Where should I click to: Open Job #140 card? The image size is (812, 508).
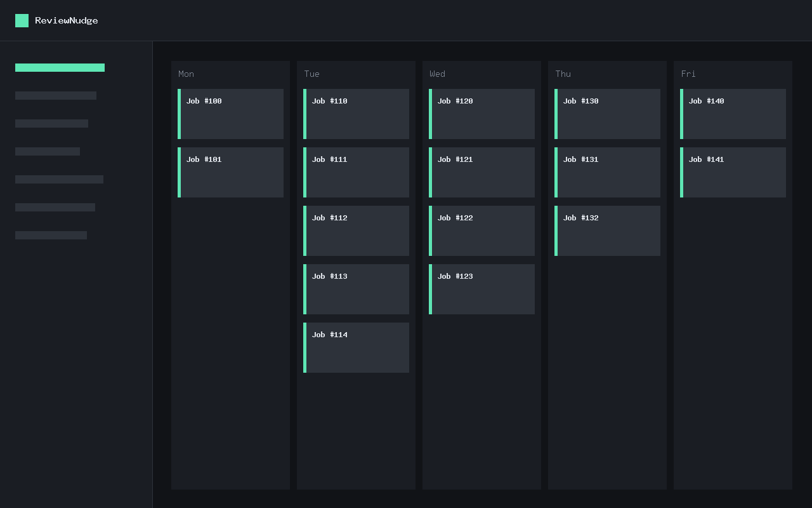click(733, 114)
